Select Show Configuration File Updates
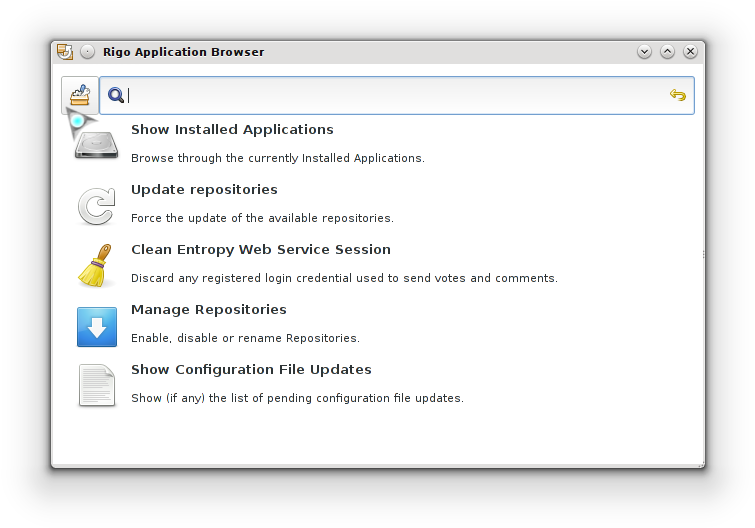Viewport: 755px width, 528px height. (x=251, y=370)
